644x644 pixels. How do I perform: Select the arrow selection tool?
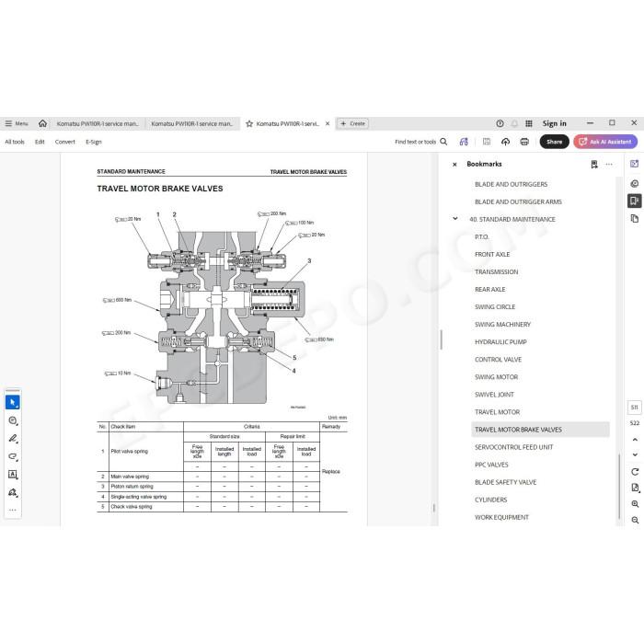(13, 403)
